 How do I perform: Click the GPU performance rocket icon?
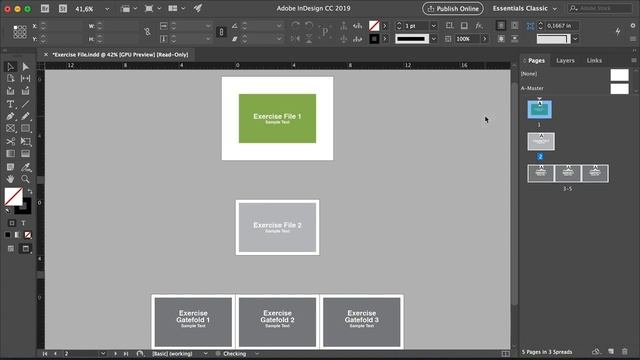click(x=198, y=8)
